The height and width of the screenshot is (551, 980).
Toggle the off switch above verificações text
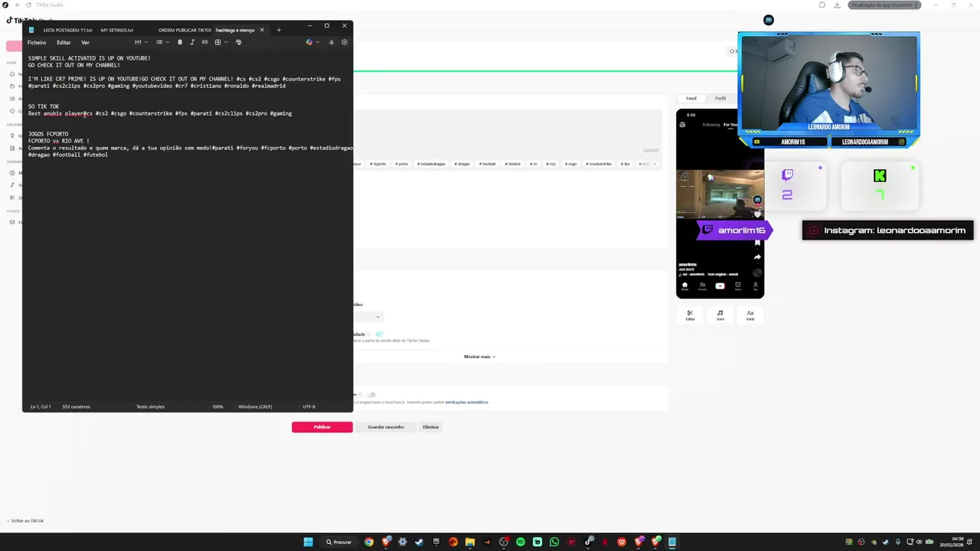(371, 394)
